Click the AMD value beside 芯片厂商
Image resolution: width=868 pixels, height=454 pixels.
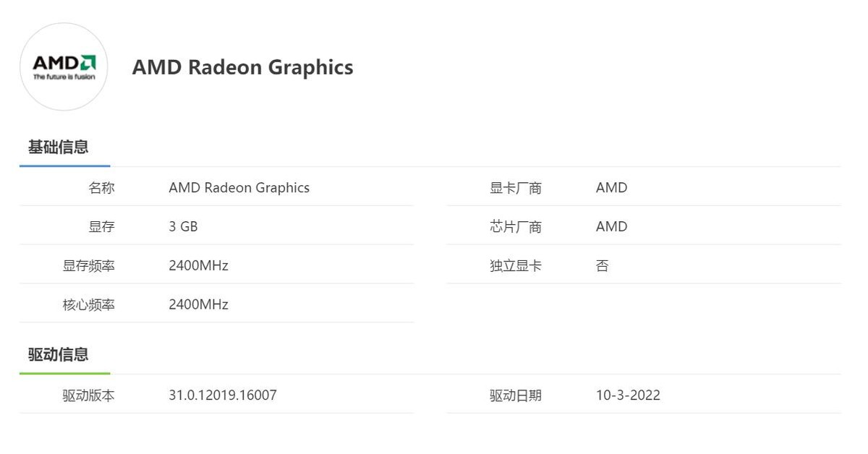click(611, 227)
